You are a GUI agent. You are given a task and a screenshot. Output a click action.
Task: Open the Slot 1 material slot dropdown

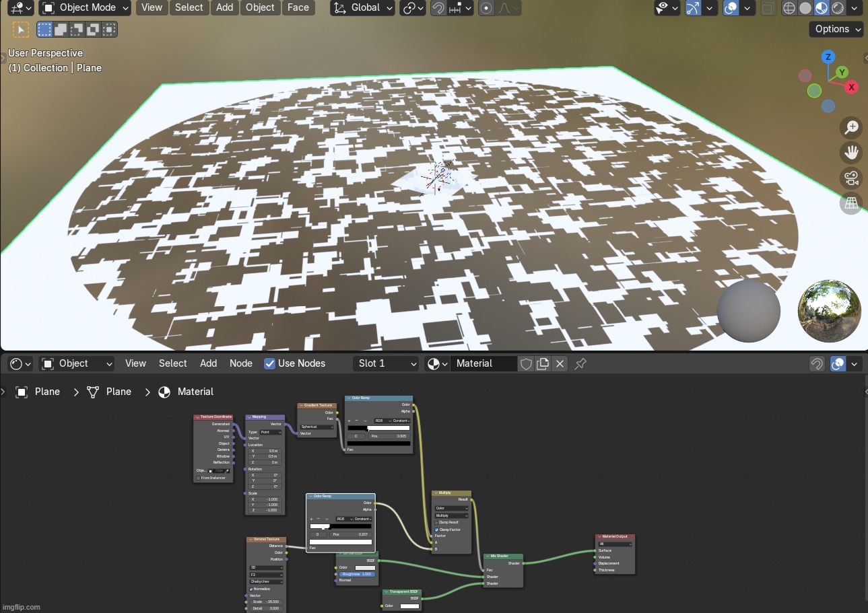tap(387, 363)
